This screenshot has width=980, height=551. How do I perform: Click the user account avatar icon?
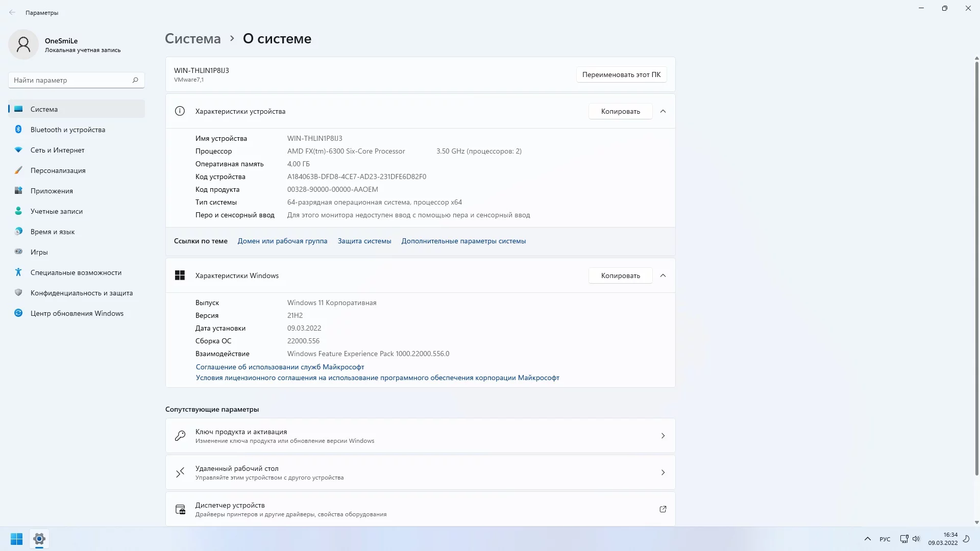tap(23, 45)
